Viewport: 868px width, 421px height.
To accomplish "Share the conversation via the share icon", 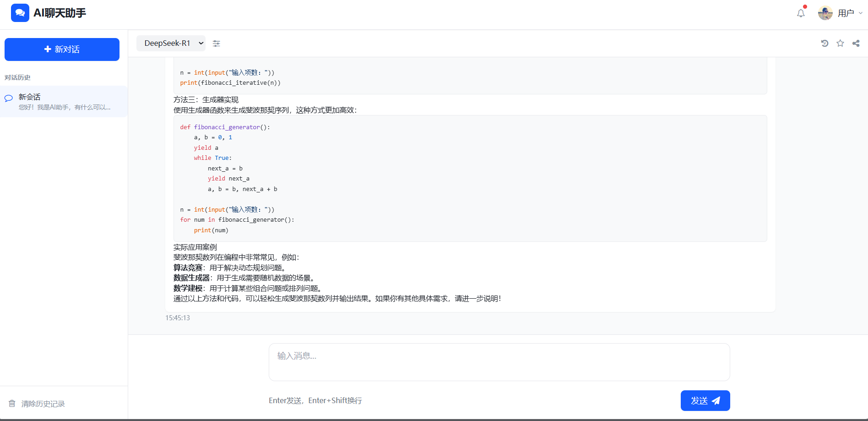I will tap(856, 43).
